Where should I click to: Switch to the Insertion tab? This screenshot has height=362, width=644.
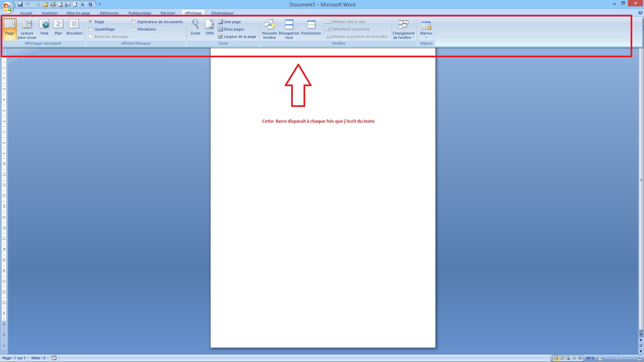pyautogui.click(x=49, y=13)
